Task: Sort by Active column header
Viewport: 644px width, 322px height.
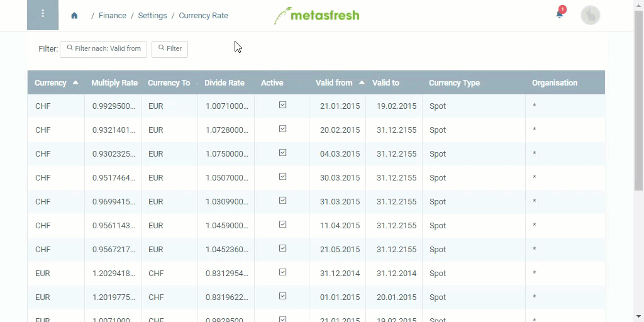Action: tap(272, 82)
